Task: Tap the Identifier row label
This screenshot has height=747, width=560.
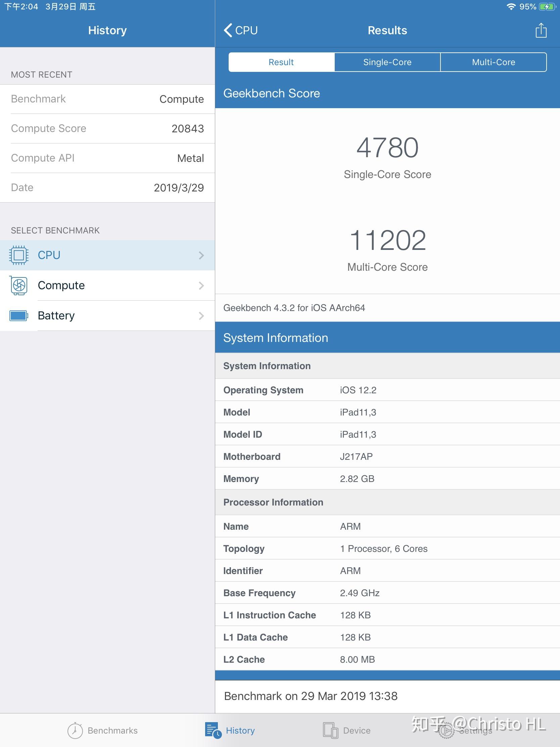Action: coord(243,571)
